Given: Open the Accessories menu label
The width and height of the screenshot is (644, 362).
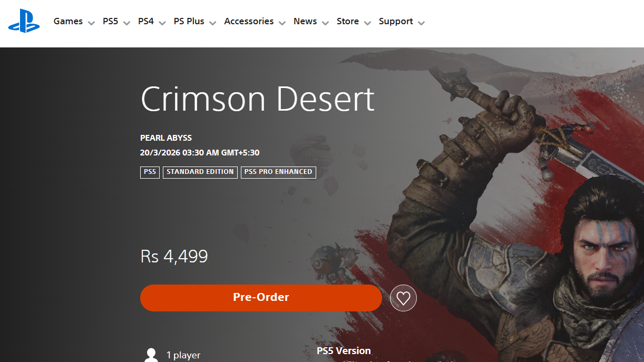Looking at the screenshot, I should pyautogui.click(x=249, y=21).
